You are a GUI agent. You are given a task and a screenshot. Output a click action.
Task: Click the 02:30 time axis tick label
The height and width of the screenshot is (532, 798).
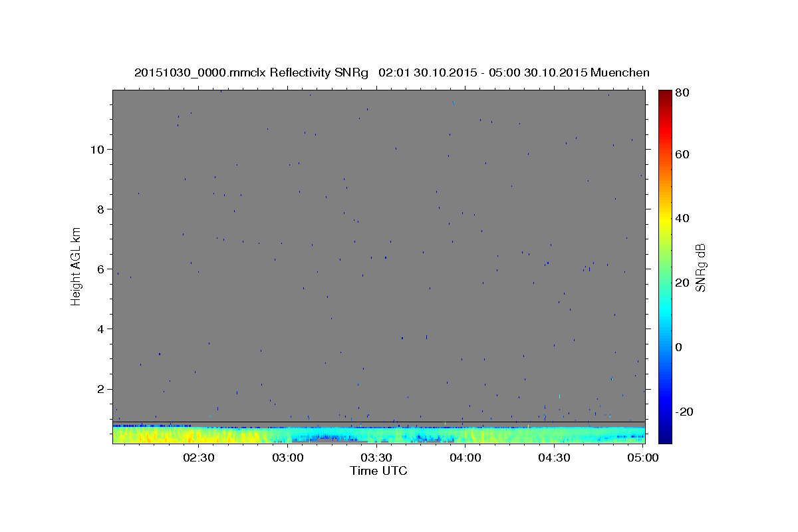coord(198,458)
